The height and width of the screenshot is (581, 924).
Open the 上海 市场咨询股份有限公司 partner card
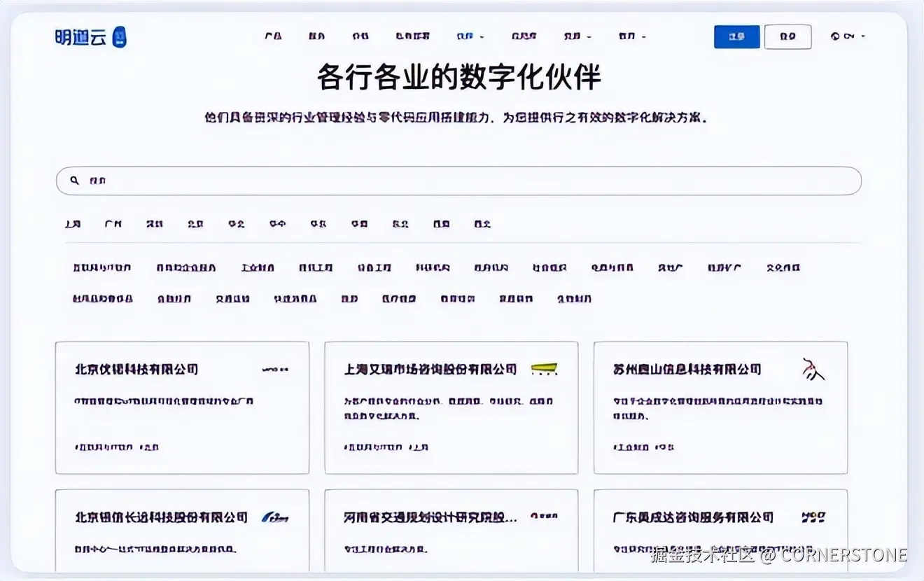pos(451,407)
